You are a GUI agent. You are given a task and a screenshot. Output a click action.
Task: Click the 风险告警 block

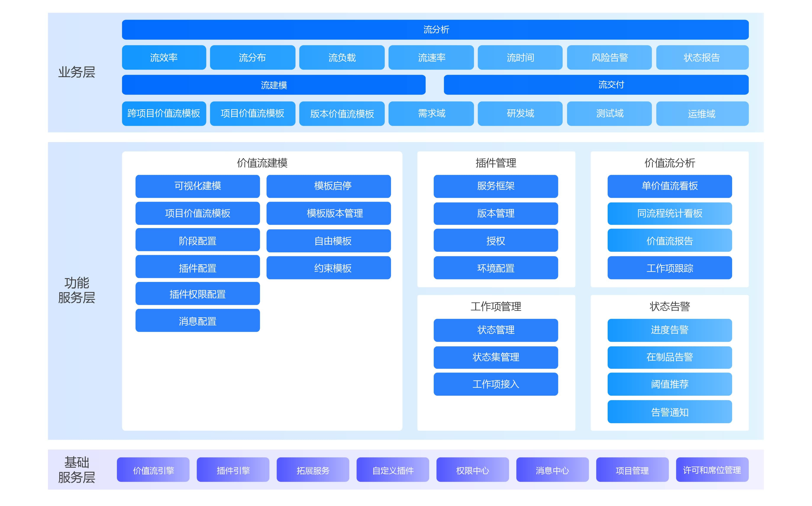[609, 58]
